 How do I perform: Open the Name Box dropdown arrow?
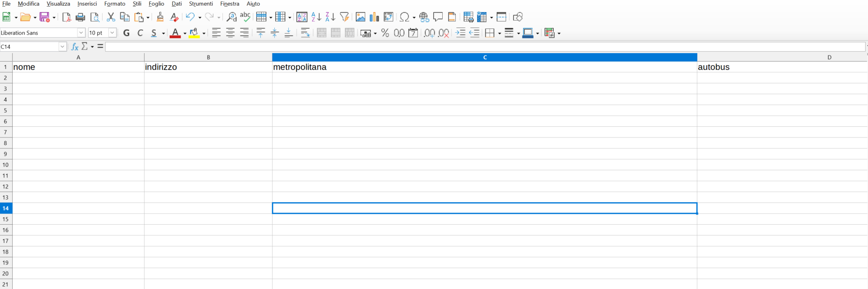pyautogui.click(x=62, y=47)
